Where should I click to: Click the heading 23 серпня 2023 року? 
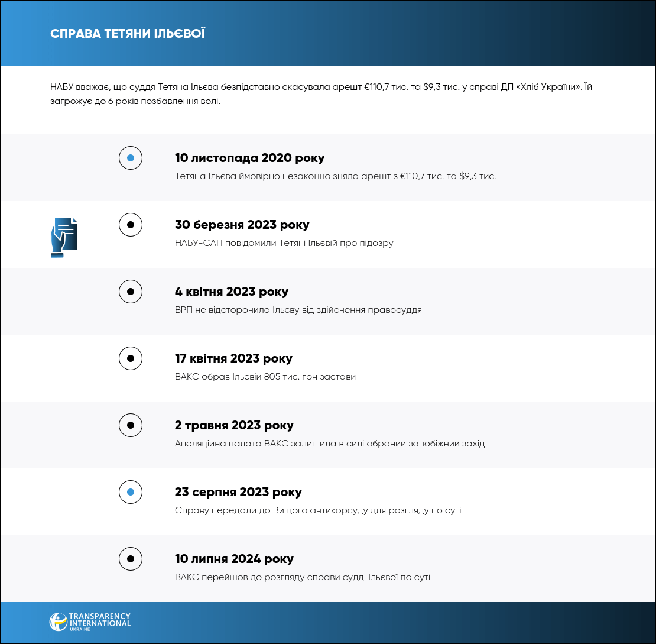(x=238, y=492)
